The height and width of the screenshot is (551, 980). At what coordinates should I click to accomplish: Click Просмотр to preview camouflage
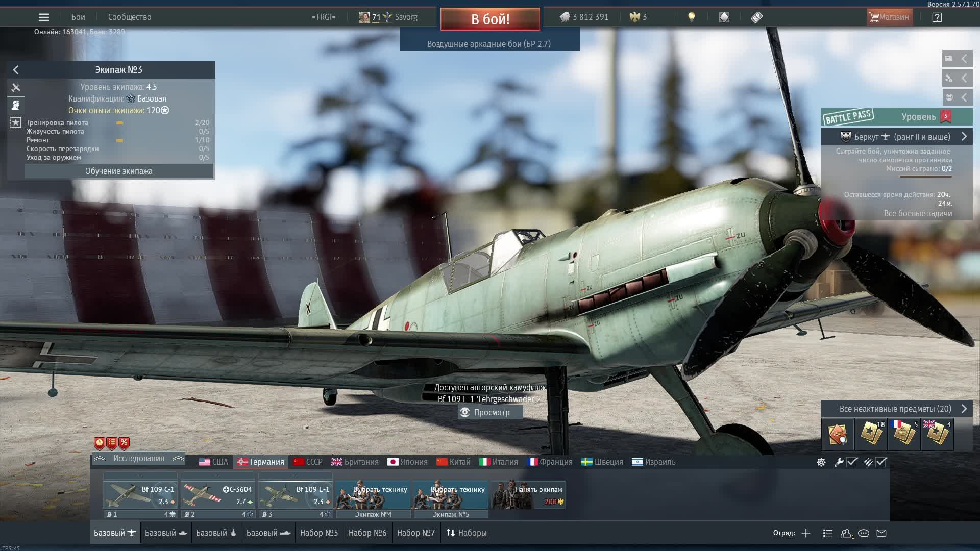491,413
